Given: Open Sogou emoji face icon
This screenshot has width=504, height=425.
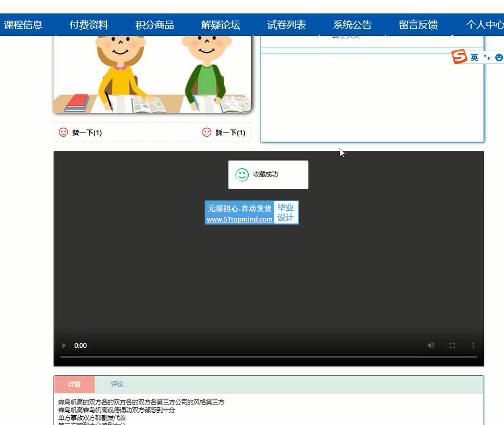Looking at the screenshot, I should click(x=499, y=57).
